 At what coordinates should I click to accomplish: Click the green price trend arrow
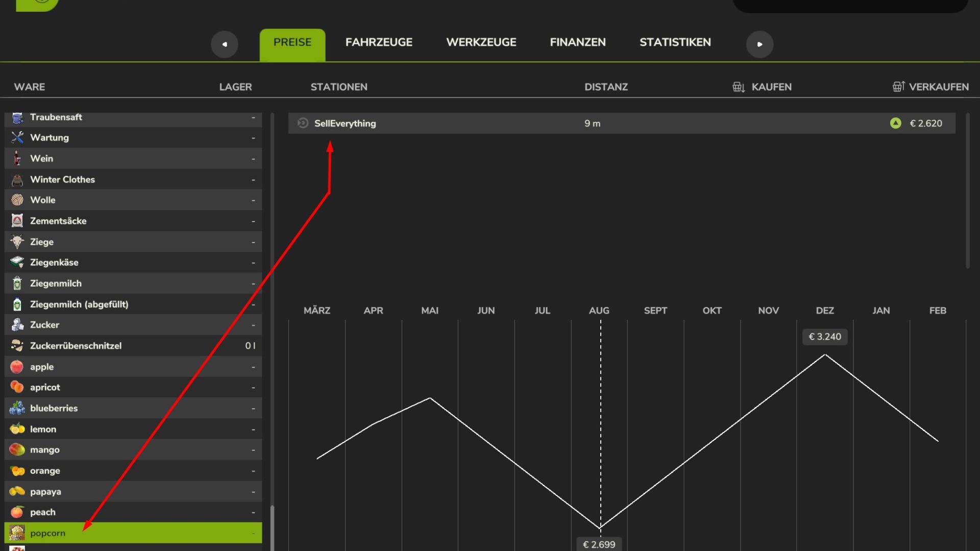click(895, 123)
